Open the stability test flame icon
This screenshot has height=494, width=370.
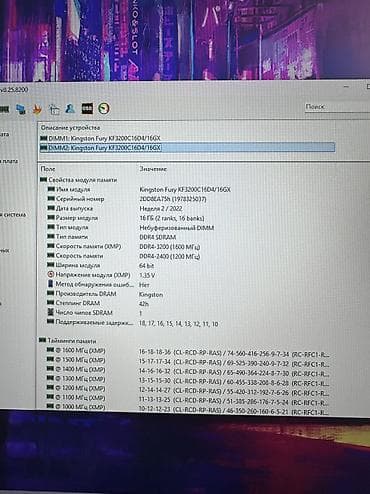37,109
